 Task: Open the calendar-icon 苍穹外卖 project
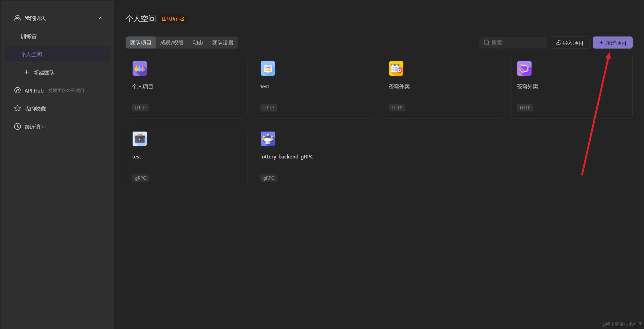point(396,68)
